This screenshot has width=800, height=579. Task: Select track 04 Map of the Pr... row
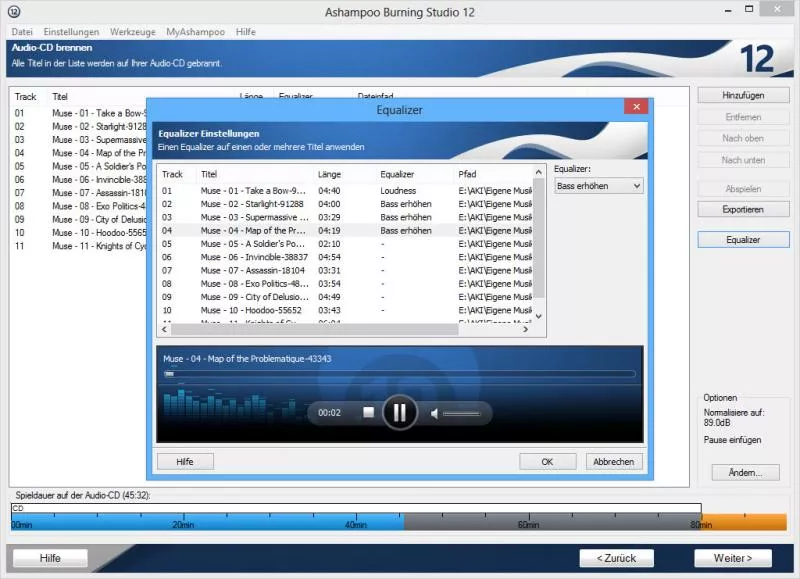point(345,231)
